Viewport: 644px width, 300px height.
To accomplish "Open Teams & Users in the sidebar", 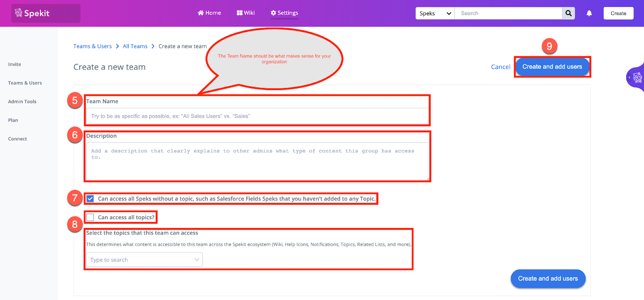I will pos(25,83).
